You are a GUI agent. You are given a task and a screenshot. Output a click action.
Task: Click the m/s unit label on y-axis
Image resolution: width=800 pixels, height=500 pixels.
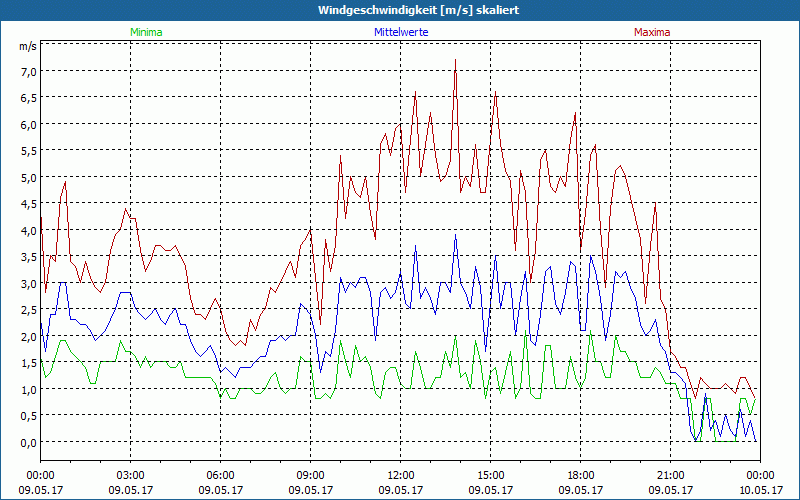point(27,46)
